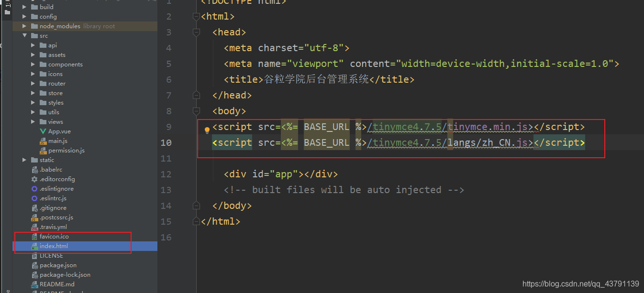This screenshot has height=293, width=644.
Task: Click the .eslintignore circle icon
Action: (34, 189)
